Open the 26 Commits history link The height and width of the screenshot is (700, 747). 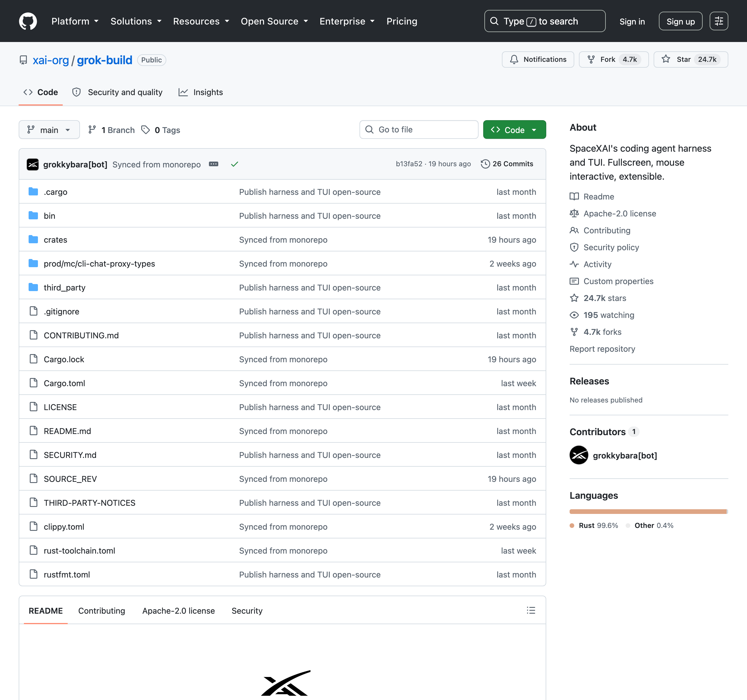tap(507, 164)
